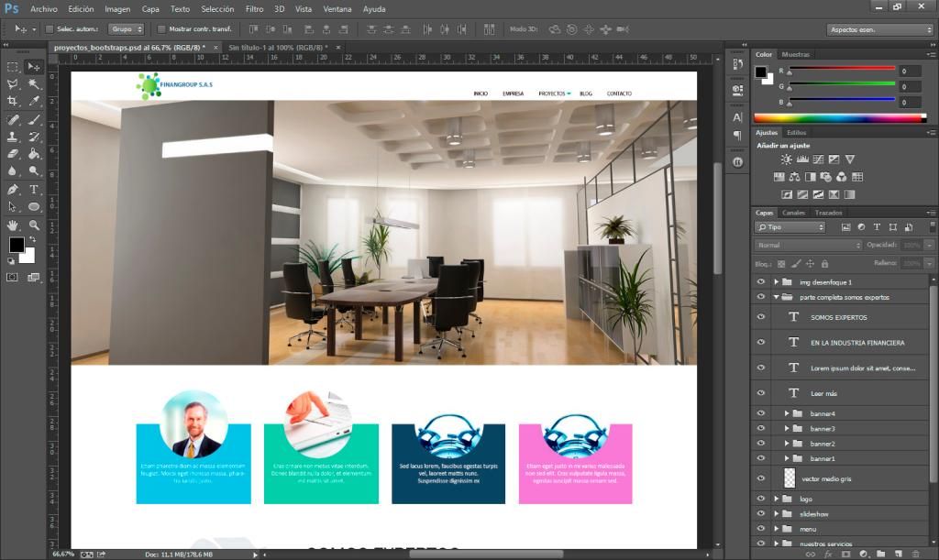Pick a color from the spectrum ramp
Image resolution: width=939 pixels, height=560 pixels.
[840, 118]
